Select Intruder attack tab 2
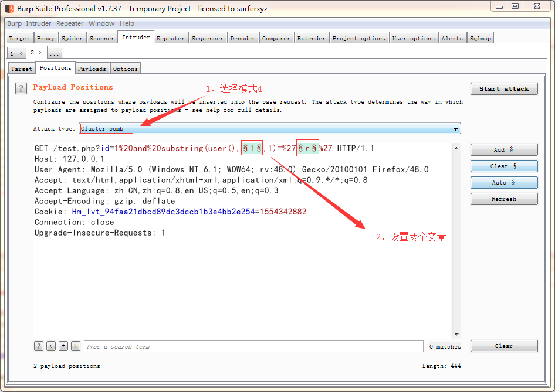This screenshot has width=555, height=392. pyautogui.click(x=32, y=52)
